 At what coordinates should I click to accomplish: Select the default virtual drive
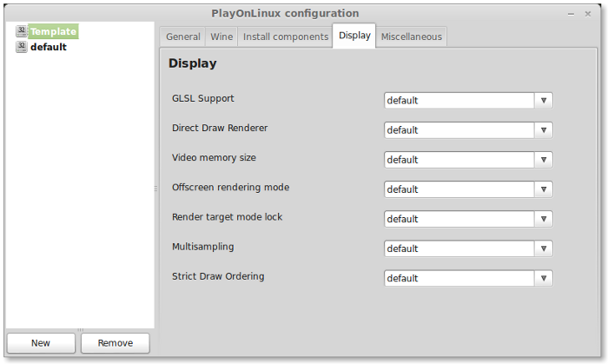[x=49, y=47]
